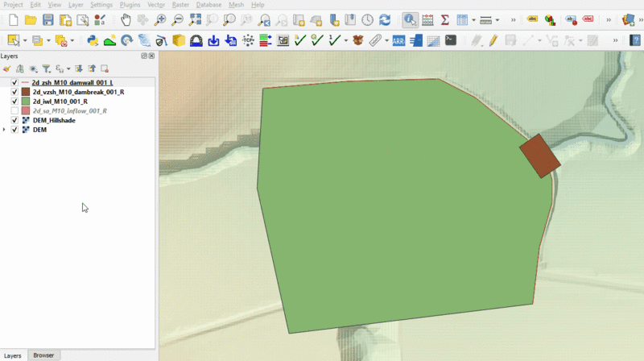Screen dimensions: 644x361
Task: Open the measure tool dropdown arrow
Action: [497, 19]
